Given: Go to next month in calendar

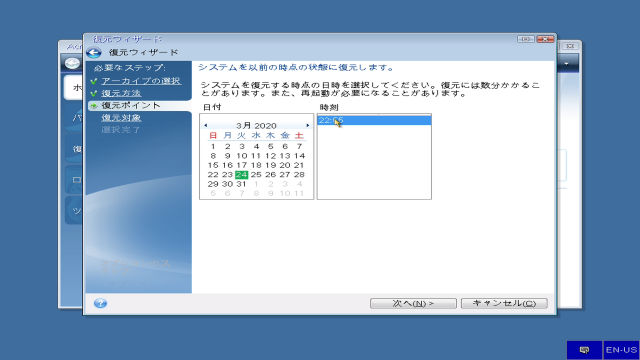Looking at the screenshot, I should tap(308, 125).
